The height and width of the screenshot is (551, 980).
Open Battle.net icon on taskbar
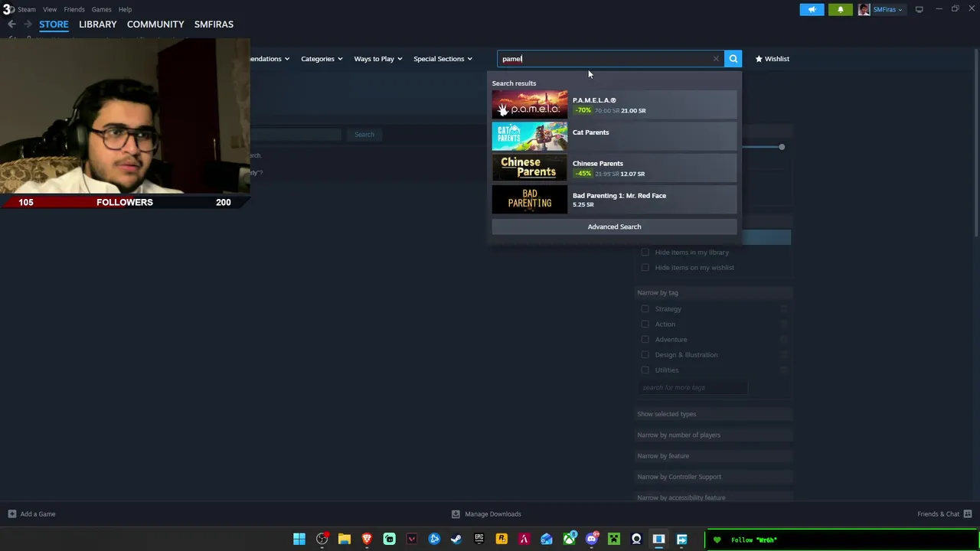(x=434, y=540)
